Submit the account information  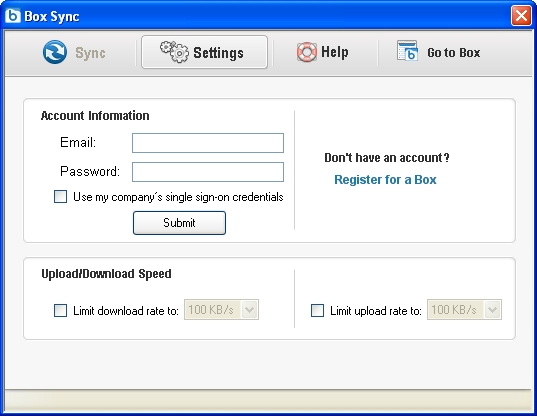(179, 223)
